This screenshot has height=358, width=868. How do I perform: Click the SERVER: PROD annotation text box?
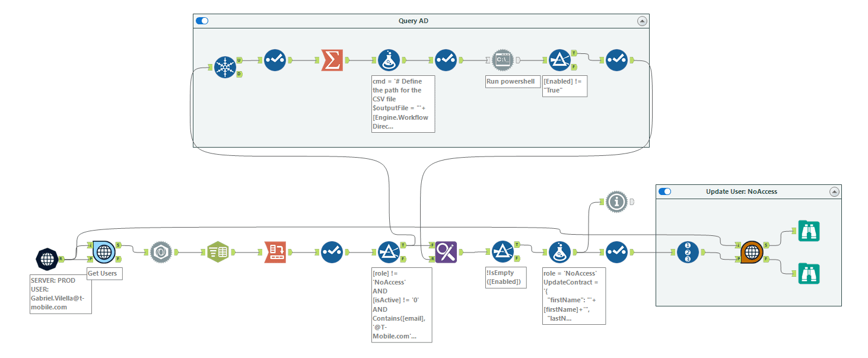click(61, 294)
